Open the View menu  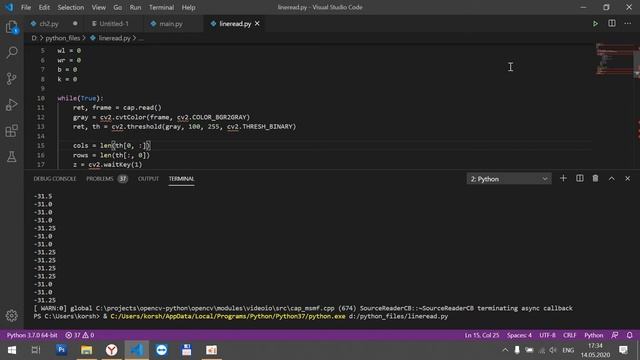tap(98, 7)
